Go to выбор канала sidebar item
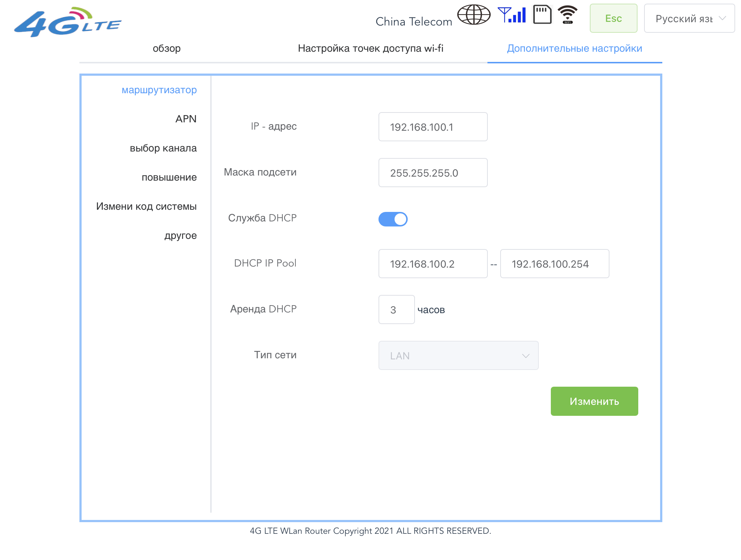The image size is (741, 560). coord(163,148)
